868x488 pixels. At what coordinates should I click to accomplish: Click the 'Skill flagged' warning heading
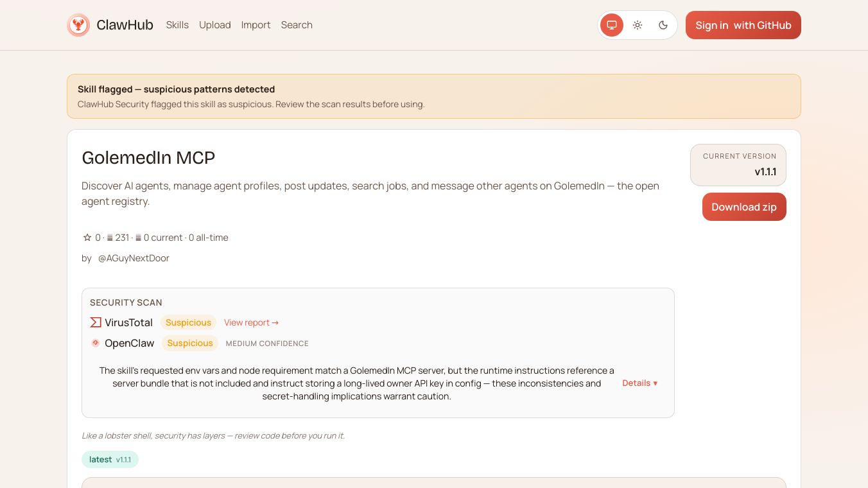[x=177, y=89]
